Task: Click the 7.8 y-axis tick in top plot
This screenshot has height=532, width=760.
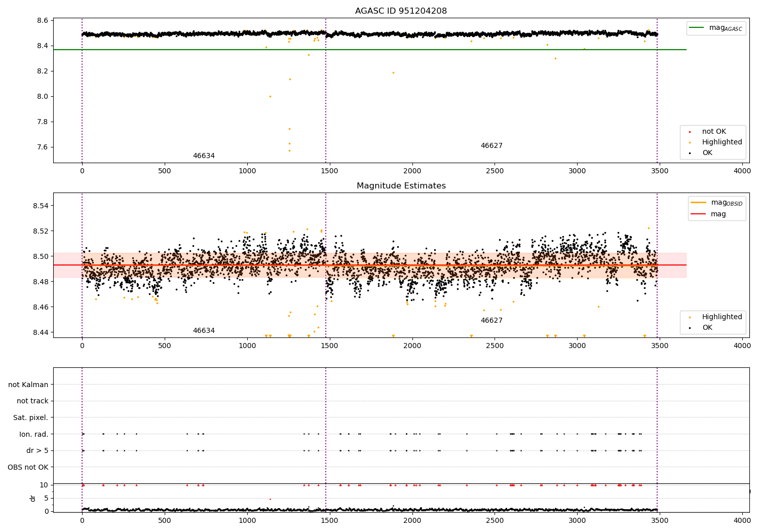Action: tap(43, 122)
